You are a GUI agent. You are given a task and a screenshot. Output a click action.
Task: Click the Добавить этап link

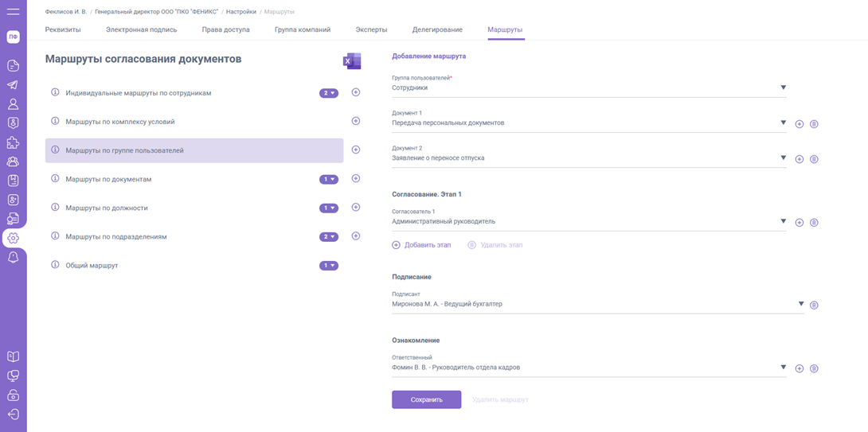(421, 245)
